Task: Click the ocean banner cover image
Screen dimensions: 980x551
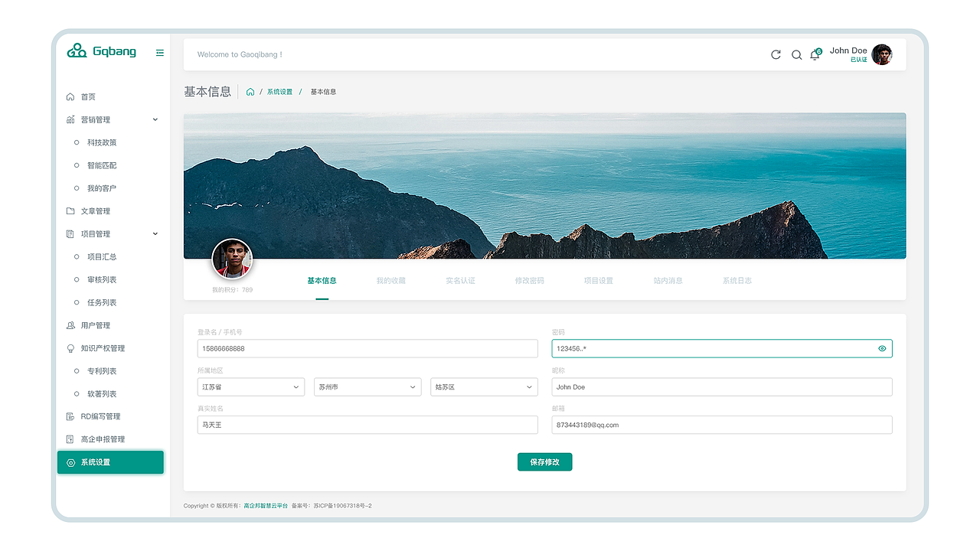Action: pyautogui.click(x=544, y=186)
